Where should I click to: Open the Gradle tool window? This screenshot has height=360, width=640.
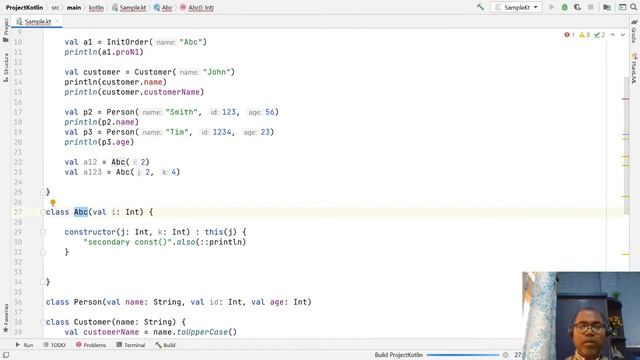634,32
